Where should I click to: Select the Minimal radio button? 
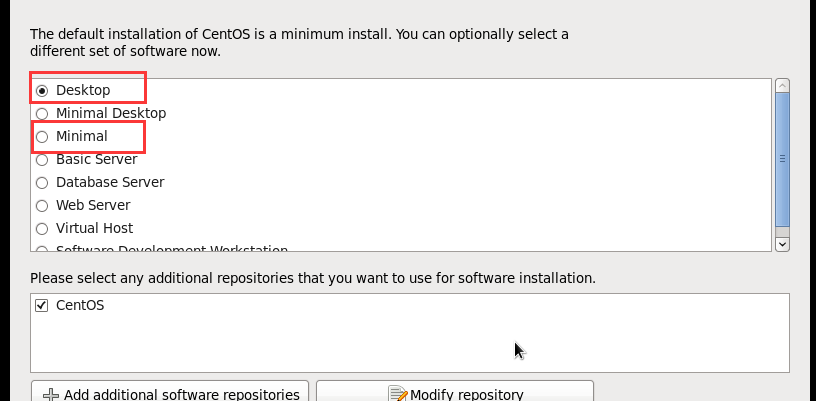coord(42,137)
